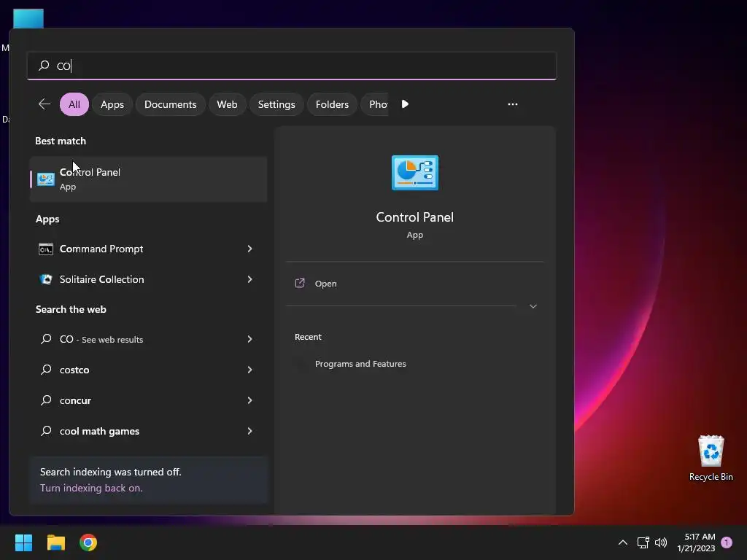The width and height of the screenshot is (747, 560).
Task: Expand cool math games chevron
Action: (x=249, y=431)
